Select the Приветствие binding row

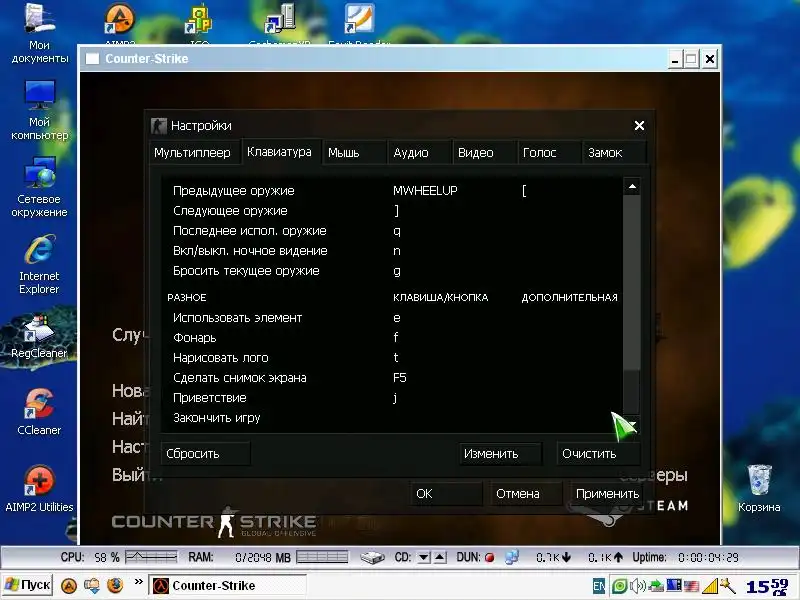[x=393, y=397]
